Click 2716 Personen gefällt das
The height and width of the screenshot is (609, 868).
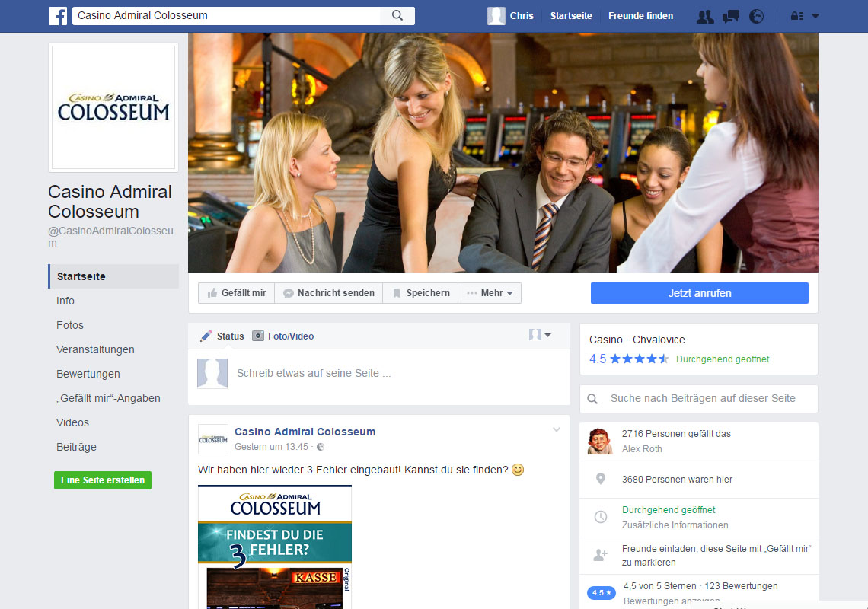676,434
